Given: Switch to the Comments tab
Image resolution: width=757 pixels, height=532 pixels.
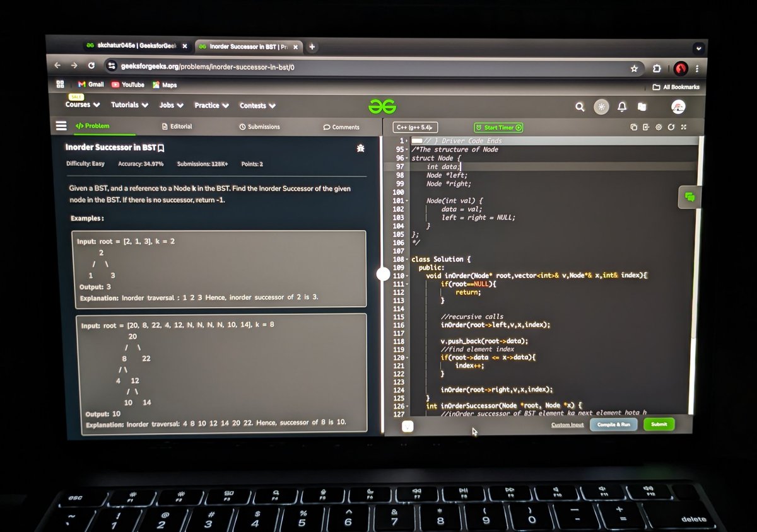Looking at the screenshot, I should point(341,127).
